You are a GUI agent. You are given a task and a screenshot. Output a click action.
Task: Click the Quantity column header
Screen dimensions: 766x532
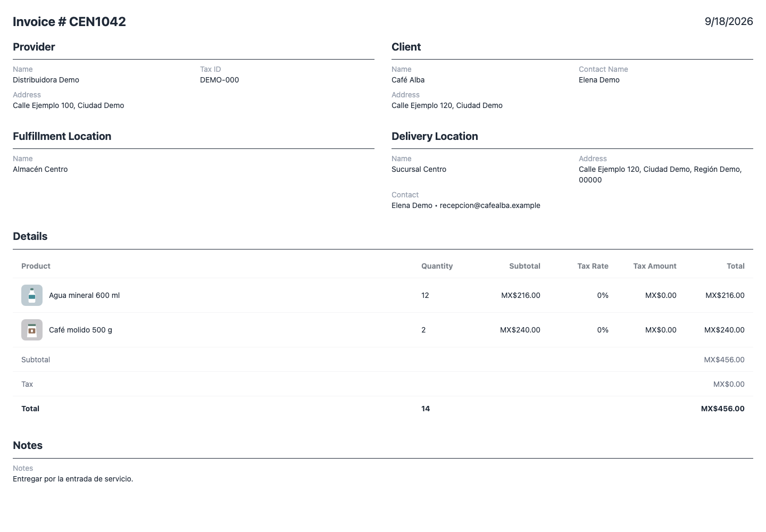[x=437, y=266]
